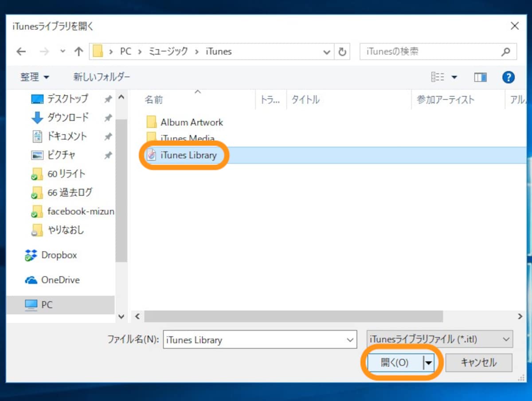This screenshot has height=401, width=532.
Task: Open the file type filter combo box
Action: tap(440, 339)
